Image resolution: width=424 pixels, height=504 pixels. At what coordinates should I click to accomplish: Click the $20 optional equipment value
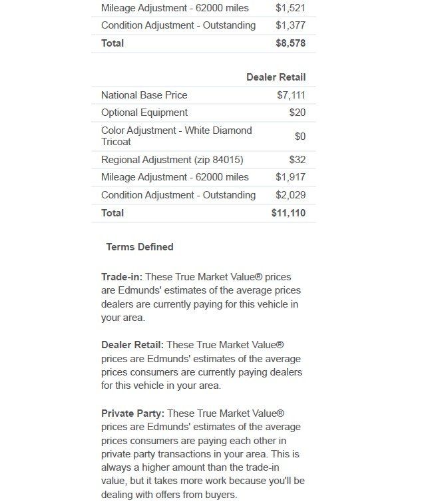click(x=298, y=113)
